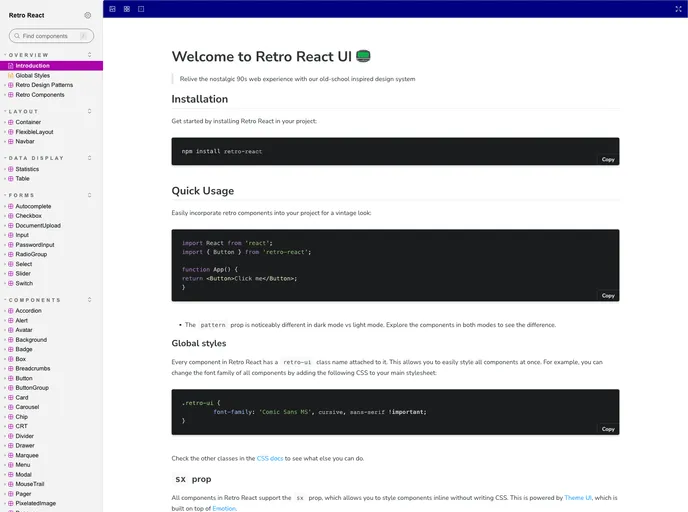Open Navbar component

pyautogui.click(x=25, y=141)
